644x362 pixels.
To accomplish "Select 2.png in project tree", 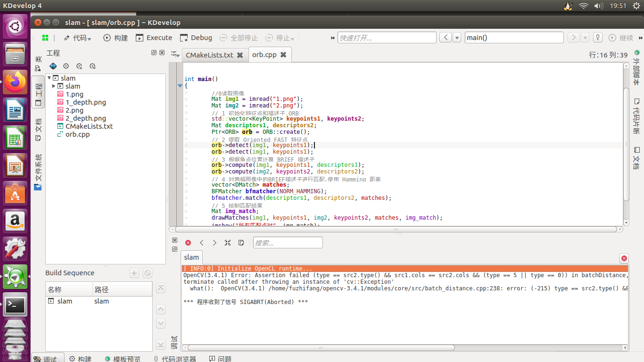I will point(74,110).
